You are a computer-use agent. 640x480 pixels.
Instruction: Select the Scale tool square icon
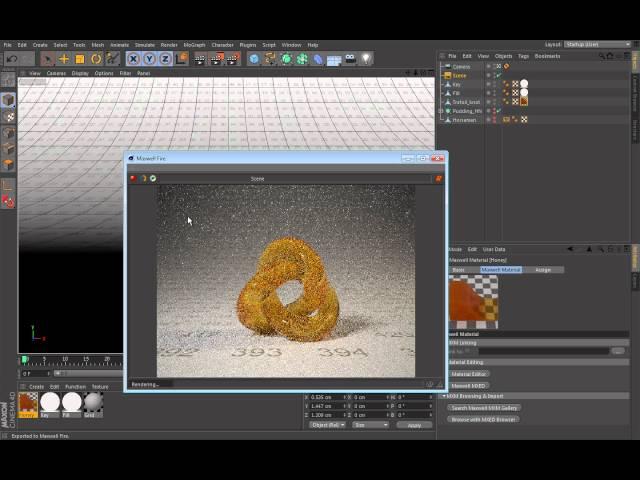coord(80,59)
